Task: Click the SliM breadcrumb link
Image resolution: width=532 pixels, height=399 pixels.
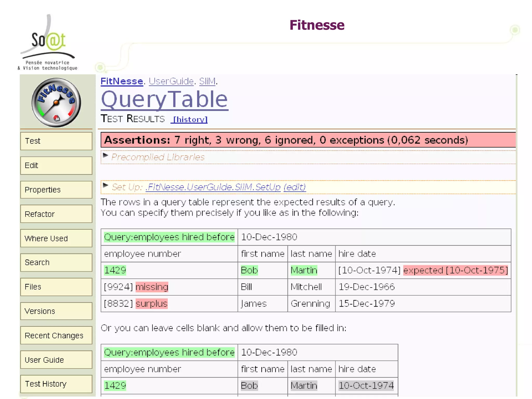Action: pos(207,81)
